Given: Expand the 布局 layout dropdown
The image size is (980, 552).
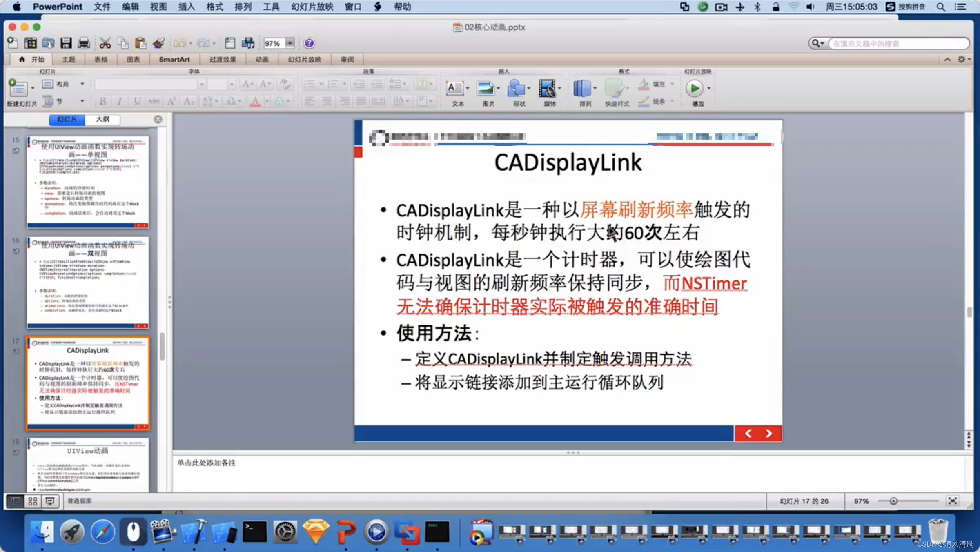Looking at the screenshot, I should pos(82,84).
